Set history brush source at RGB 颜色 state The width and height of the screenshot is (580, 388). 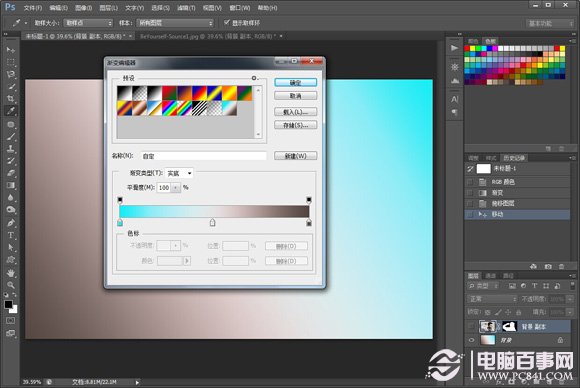(x=470, y=182)
